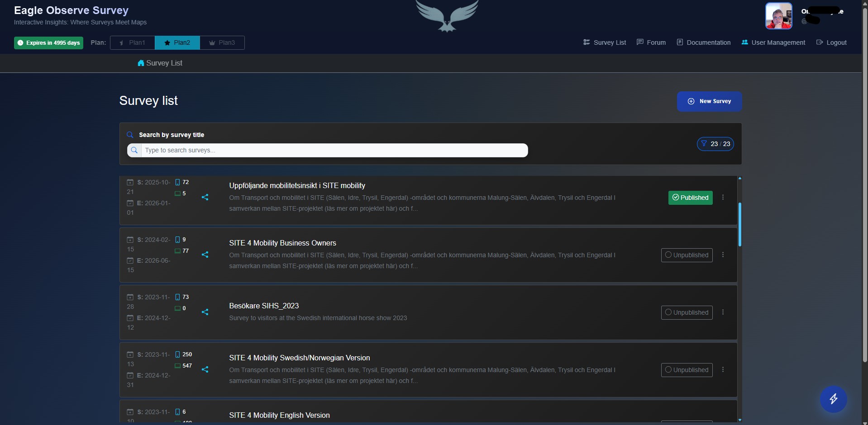Click the home icon beside Survey List breadcrumb
Viewport: 868px width, 425px height.
[141, 63]
